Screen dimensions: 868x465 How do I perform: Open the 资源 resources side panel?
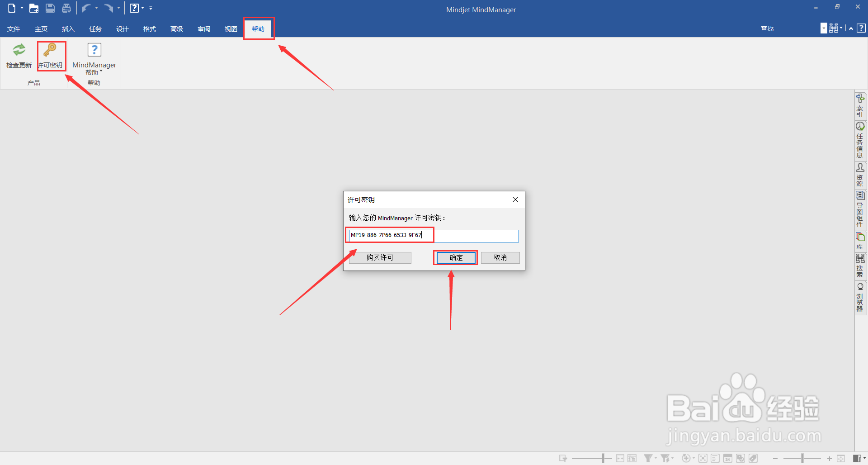[860, 175]
